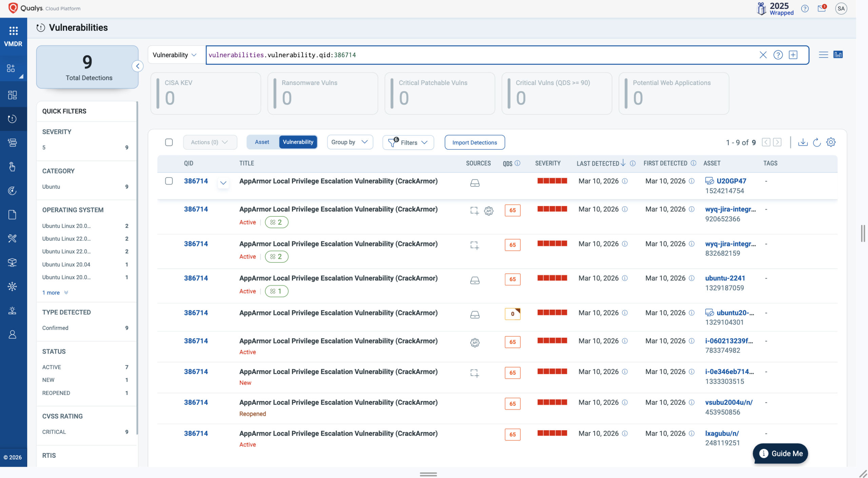Check the first row's checkbox
Viewport: 868px width, 478px height.
point(169,181)
